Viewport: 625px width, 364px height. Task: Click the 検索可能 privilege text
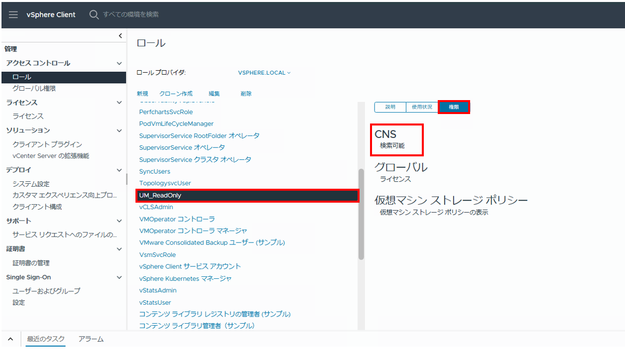[x=392, y=146]
